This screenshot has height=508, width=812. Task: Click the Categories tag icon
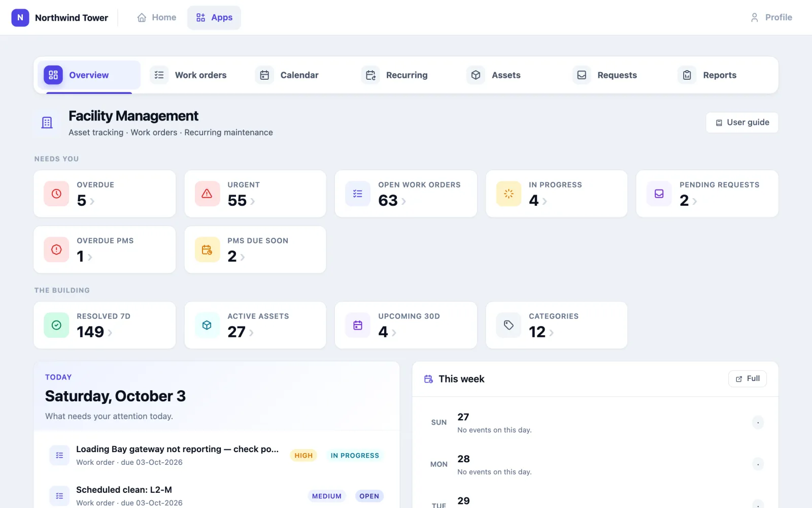(509, 325)
